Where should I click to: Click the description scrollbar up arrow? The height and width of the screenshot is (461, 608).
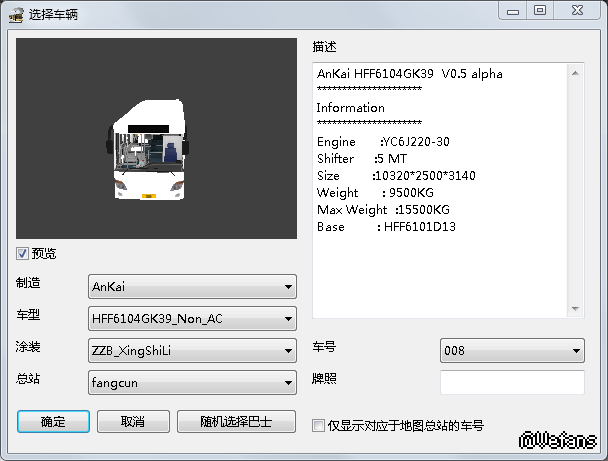pos(575,73)
